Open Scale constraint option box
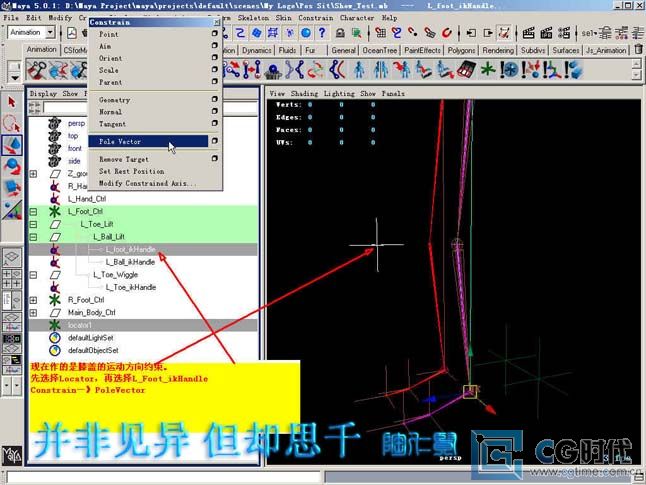 click(214, 69)
